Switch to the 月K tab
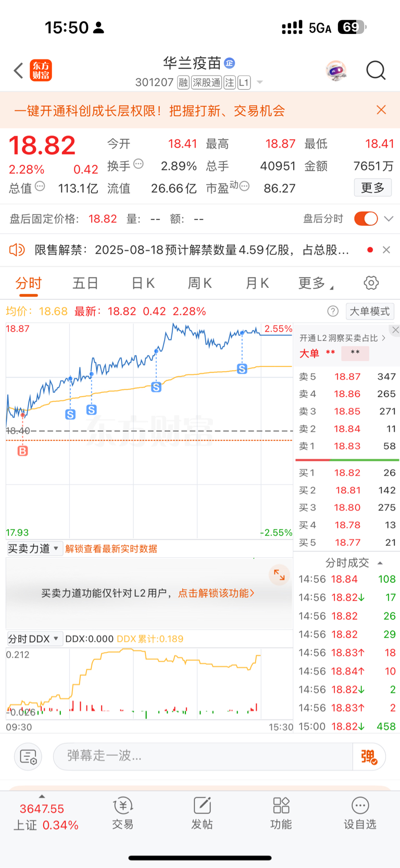 coord(257,283)
